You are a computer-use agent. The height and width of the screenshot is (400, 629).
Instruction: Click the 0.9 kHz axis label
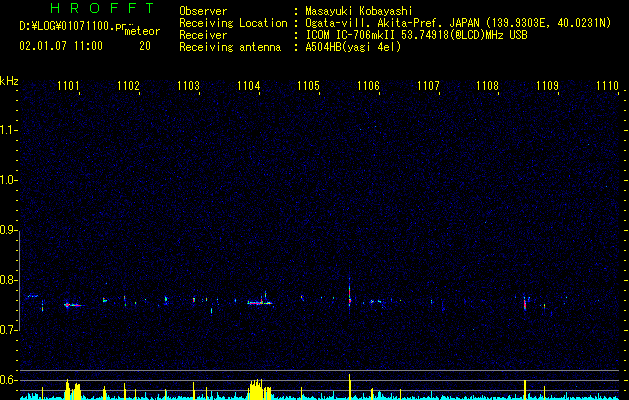coord(8,230)
